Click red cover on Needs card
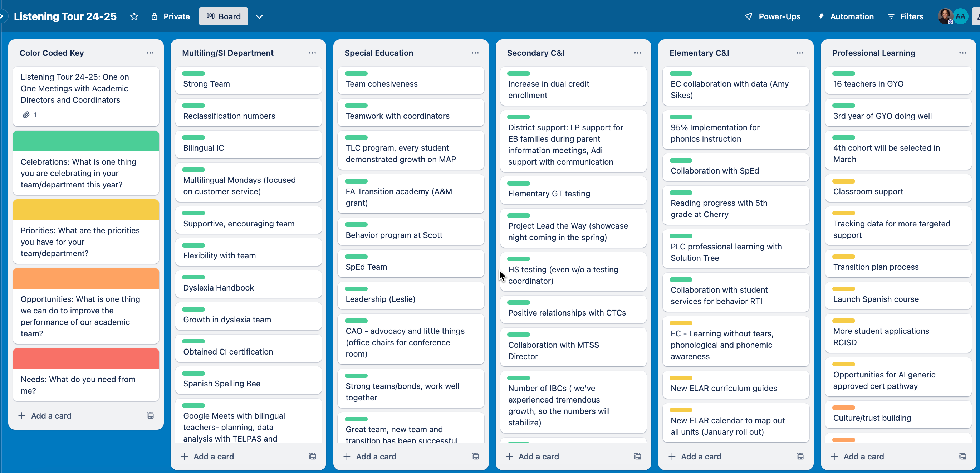The height and width of the screenshot is (473, 980). tap(86, 359)
